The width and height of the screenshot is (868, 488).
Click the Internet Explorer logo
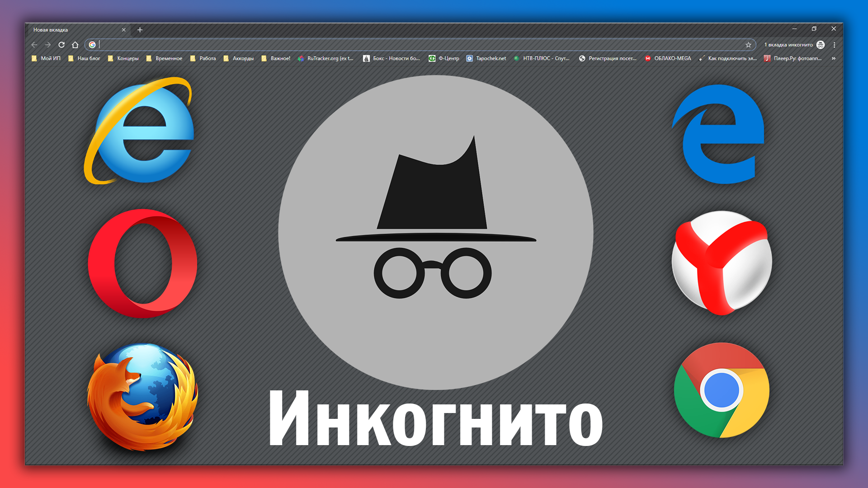point(139,131)
